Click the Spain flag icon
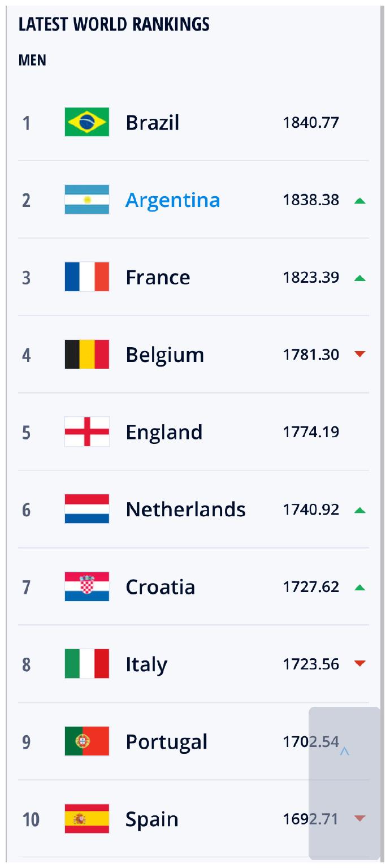The width and height of the screenshot is (390, 868). pyautogui.click(x=87, y=819)
